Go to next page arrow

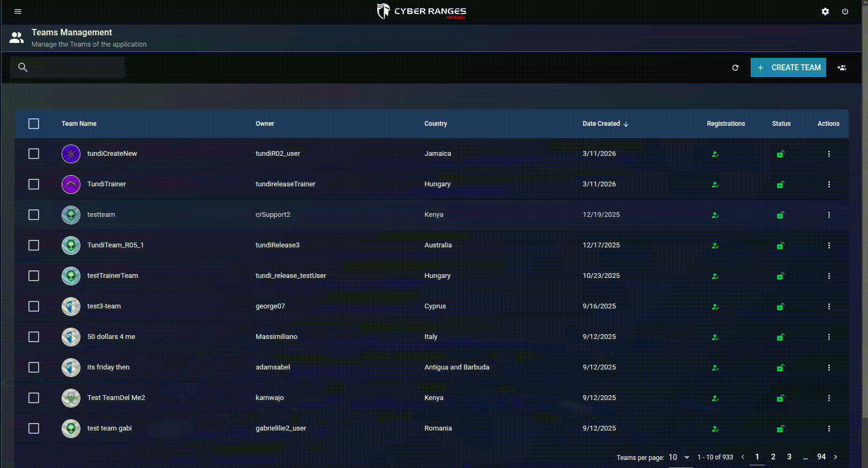(836, 457)
